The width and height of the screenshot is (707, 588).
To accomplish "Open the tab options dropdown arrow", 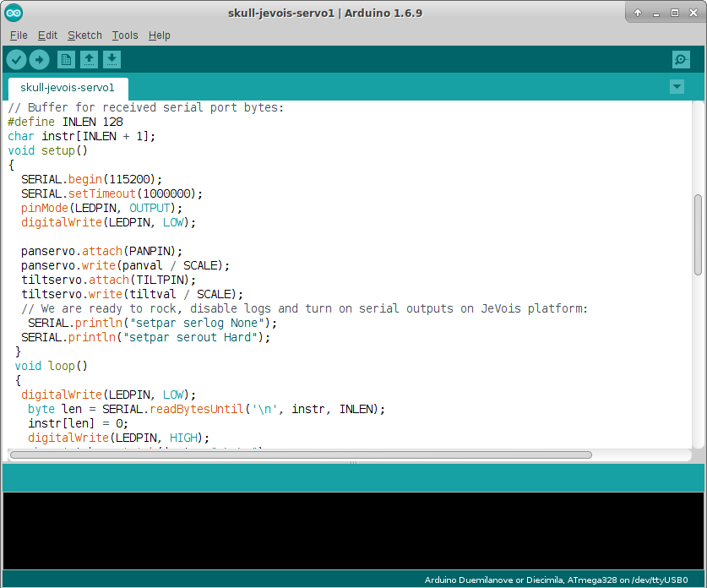I will click(x=677, y=86).
